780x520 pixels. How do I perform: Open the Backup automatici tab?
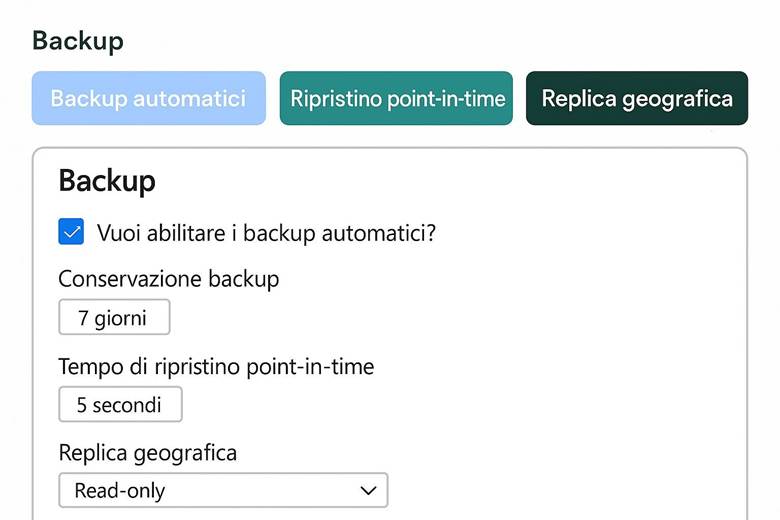point(148,98)
